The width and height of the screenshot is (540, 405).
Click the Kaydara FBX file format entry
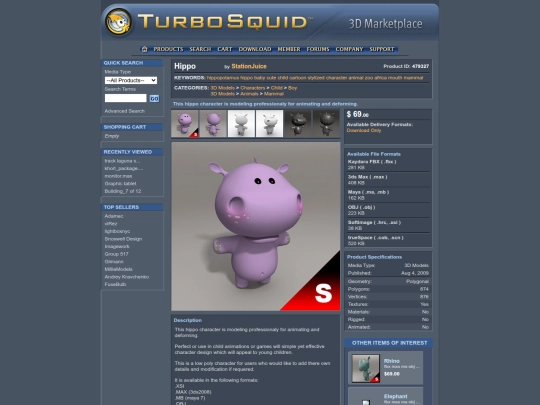[372, 162]
